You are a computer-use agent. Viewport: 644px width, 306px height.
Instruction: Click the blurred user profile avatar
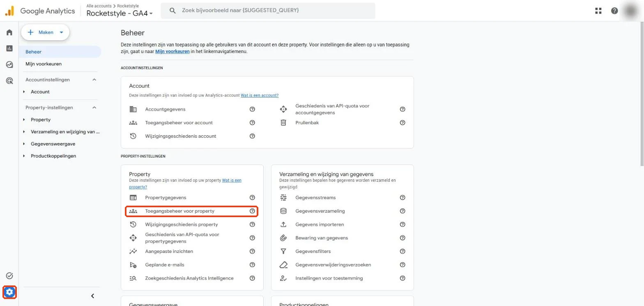(x=630, y=11)
